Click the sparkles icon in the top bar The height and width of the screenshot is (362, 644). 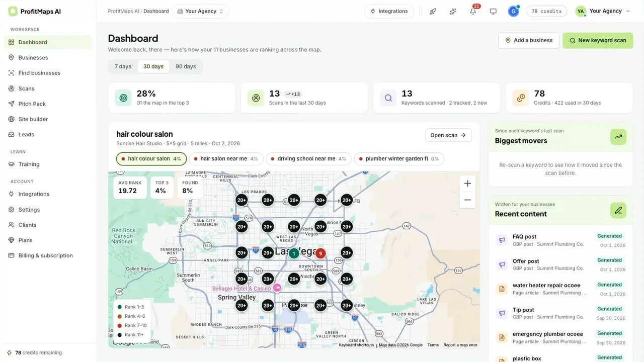pyautogui.click(x=453, y=11)
